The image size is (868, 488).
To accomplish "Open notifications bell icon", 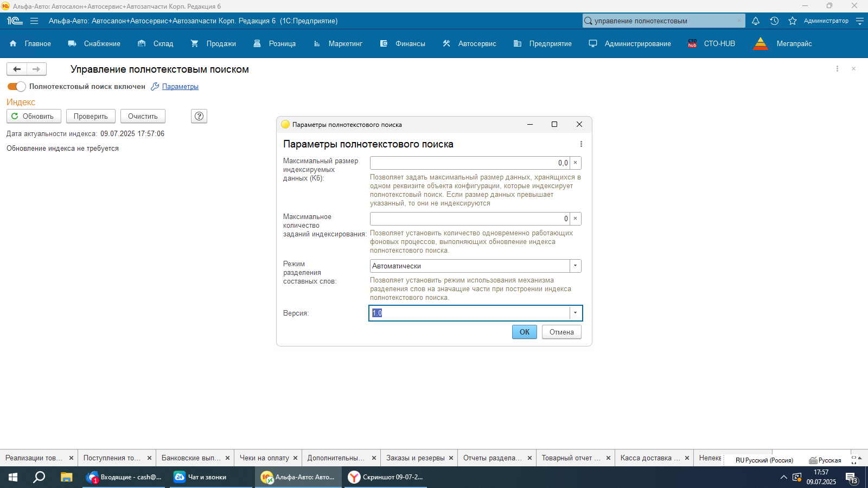I will 756,21.
